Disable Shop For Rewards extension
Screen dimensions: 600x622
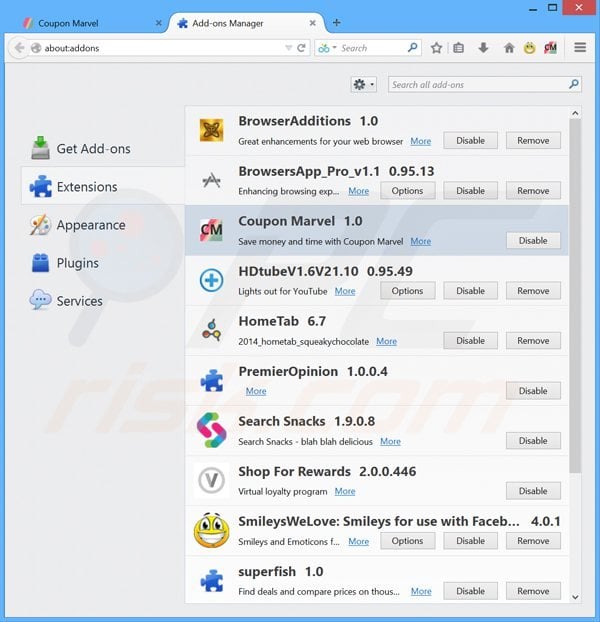pyautogui.click(x=533, y=491)
